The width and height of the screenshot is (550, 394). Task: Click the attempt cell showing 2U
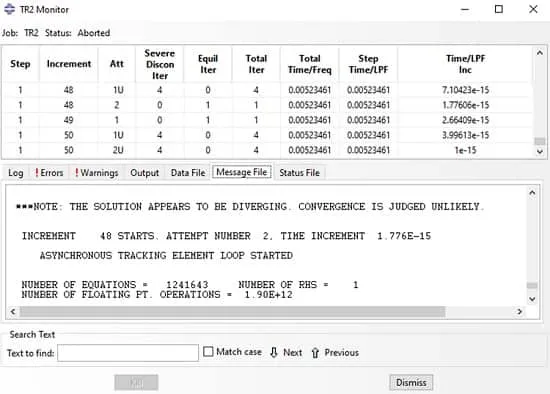click(118, 150)
